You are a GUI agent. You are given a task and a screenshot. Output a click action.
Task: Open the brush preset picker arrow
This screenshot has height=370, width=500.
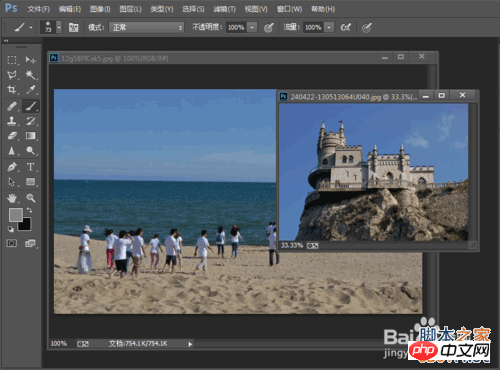click(59, 27)
